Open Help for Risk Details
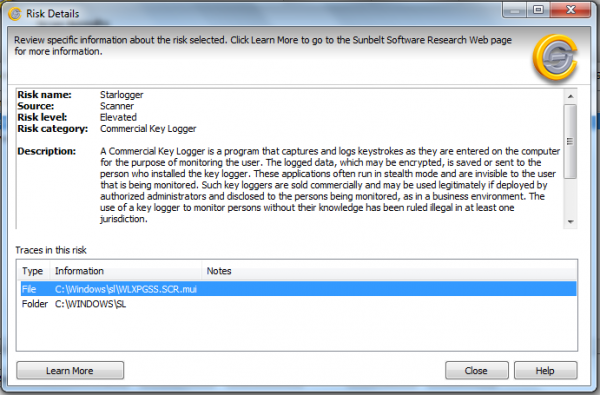This screenshot has width=600, height=395. pyautogui.click(x=545, y=371)
